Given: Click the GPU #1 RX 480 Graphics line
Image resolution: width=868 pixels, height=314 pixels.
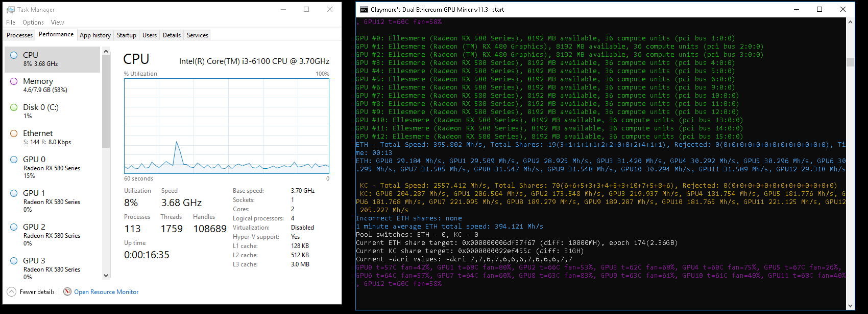Looking at the screenshot, I should coord(560,47).
